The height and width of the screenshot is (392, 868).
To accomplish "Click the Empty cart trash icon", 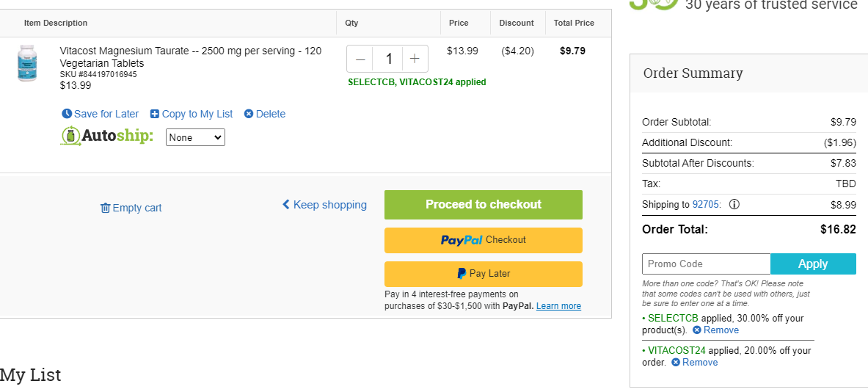I will pos(105,208).
